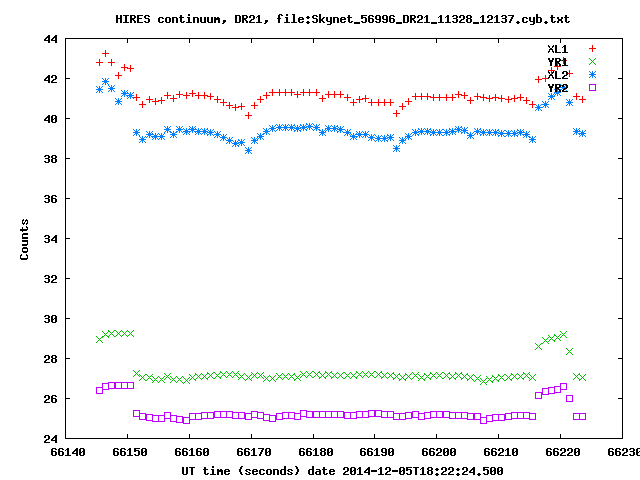Click the x-axis tick label 66200

click(x=439, y=452)
